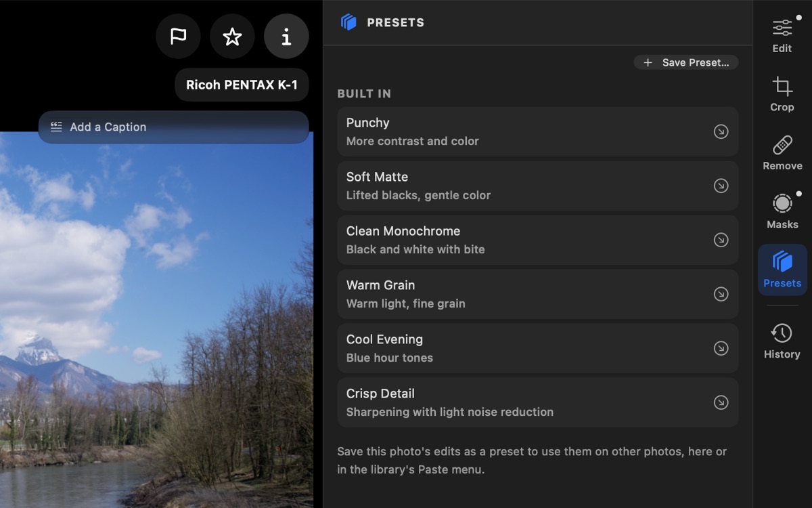Open the Crop tool
Viewport: 812px width, 508px height.
pyautogui.click(x=782, y=94)
